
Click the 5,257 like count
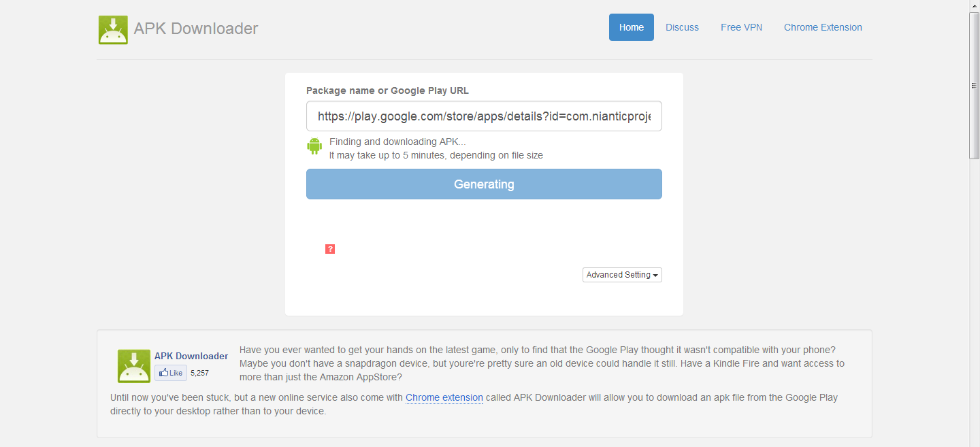[x=199, y=373]
